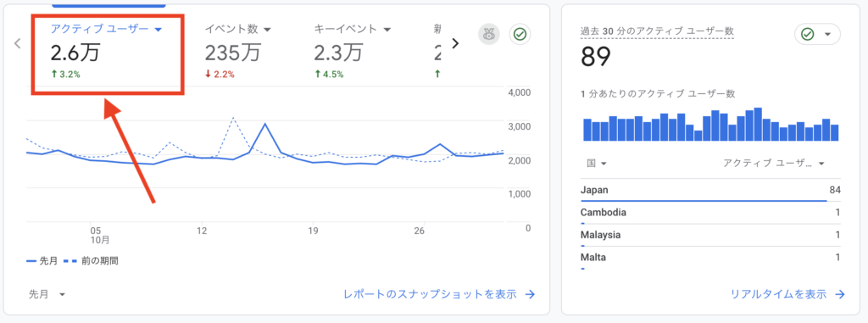Open the medal insights badge icon

point(489,35)
